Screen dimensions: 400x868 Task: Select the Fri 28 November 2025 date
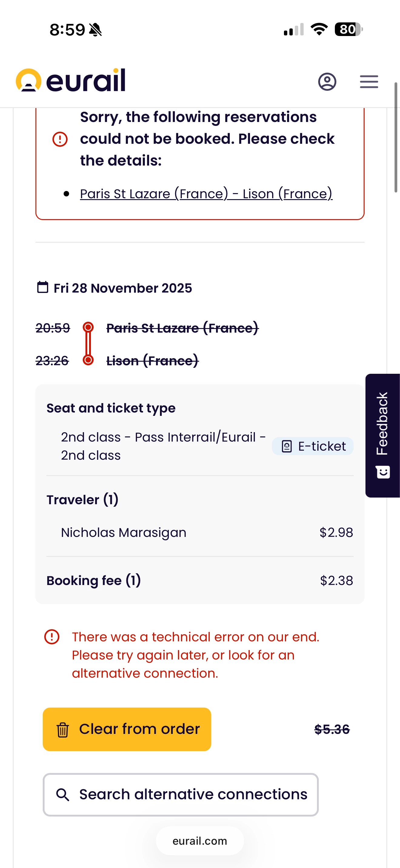pyautogui.click(x=123, y=288)
